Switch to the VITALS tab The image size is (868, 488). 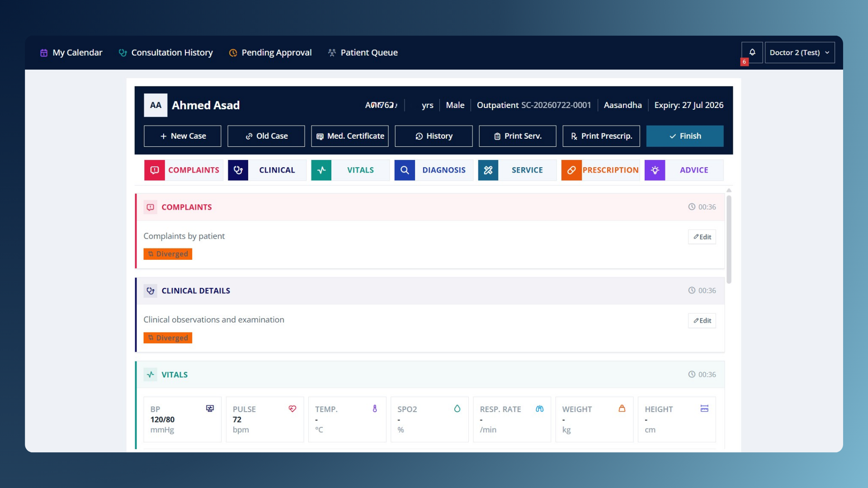[350, 170]
